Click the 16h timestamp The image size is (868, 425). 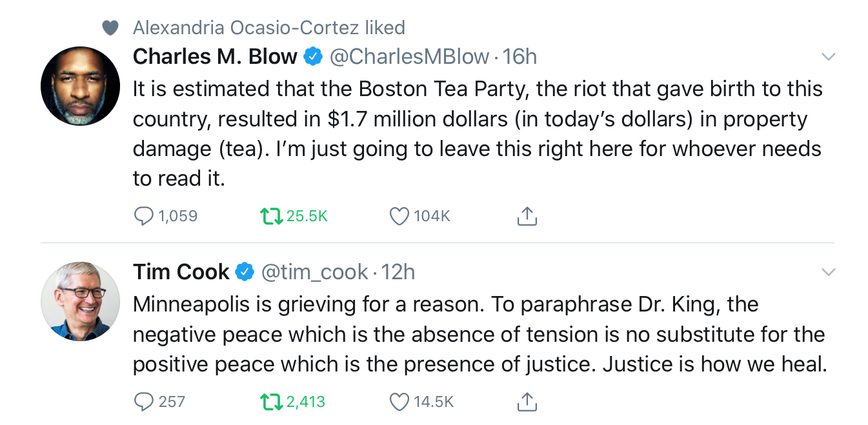click(x=520, y=57)
